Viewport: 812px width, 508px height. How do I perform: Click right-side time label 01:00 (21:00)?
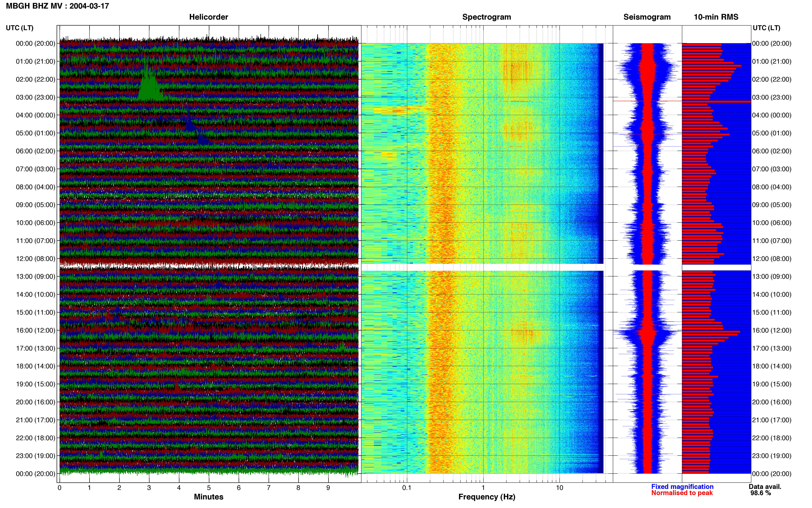pyautogui.click(x=772, y=61)
